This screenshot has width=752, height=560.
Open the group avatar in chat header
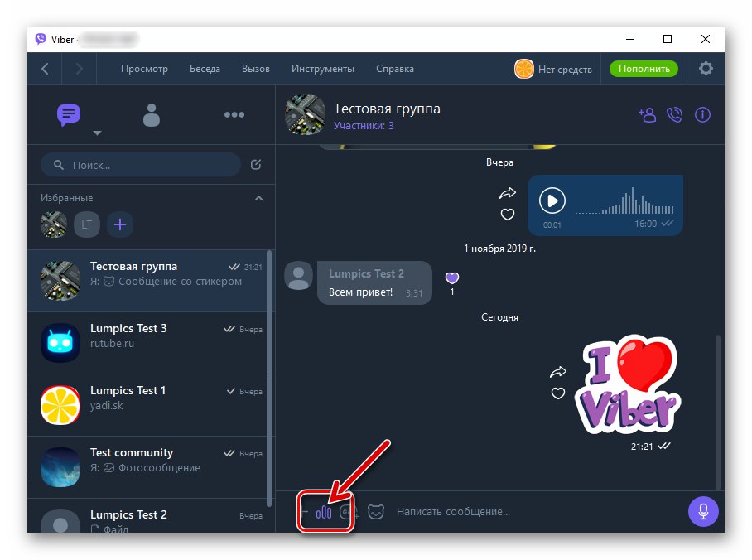click(305, 114)
